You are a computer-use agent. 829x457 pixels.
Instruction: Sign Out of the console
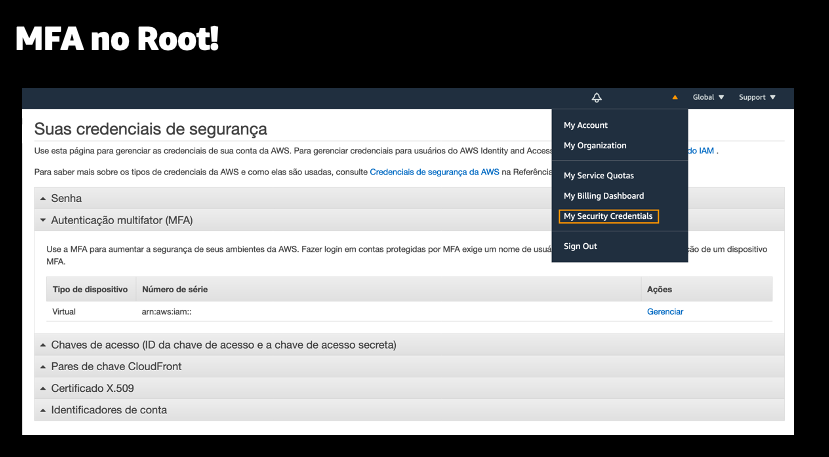click(x=580, y=246)
